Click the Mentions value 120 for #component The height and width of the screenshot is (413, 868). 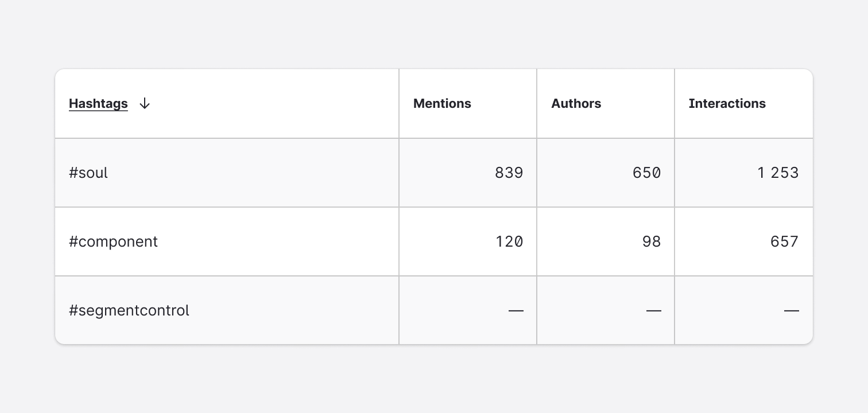tap(509, 241)
